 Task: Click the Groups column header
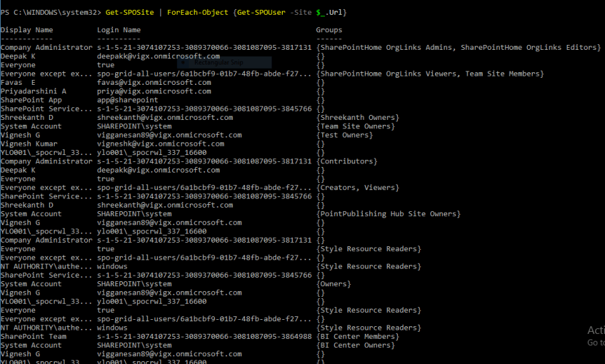coord(329,30)
